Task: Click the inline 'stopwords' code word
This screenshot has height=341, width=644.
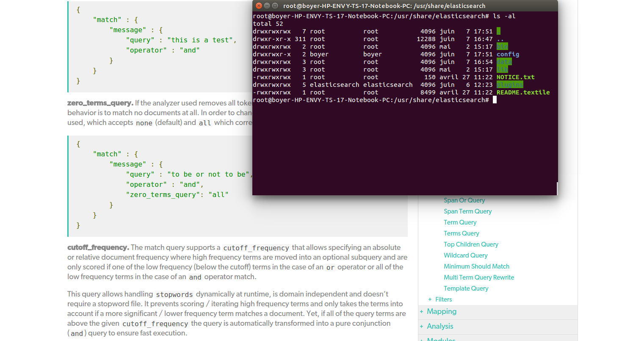Action: (x=174, y=294)
